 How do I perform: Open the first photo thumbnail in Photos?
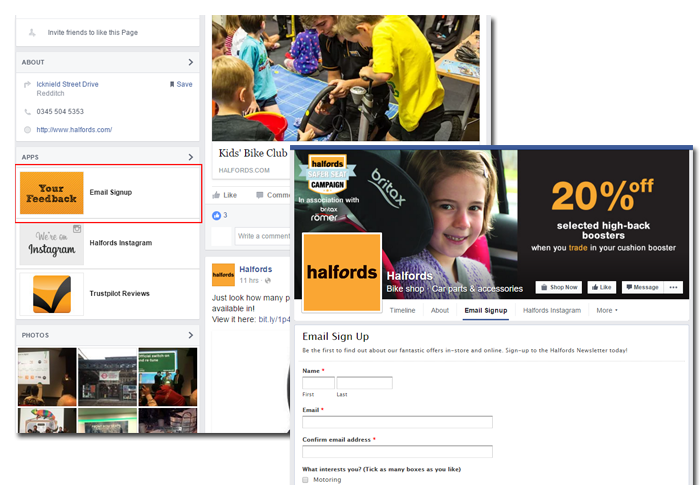click(47, 377)
